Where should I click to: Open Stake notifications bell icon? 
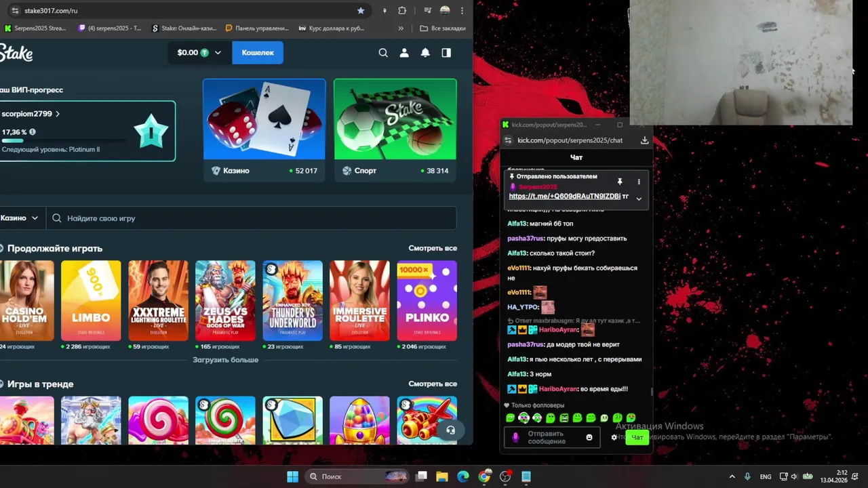pos(425,53)
